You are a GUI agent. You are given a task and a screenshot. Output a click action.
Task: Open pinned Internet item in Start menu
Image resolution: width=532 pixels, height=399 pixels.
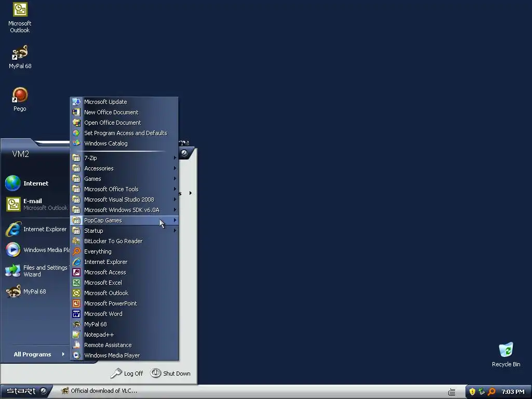click(36, 183)
